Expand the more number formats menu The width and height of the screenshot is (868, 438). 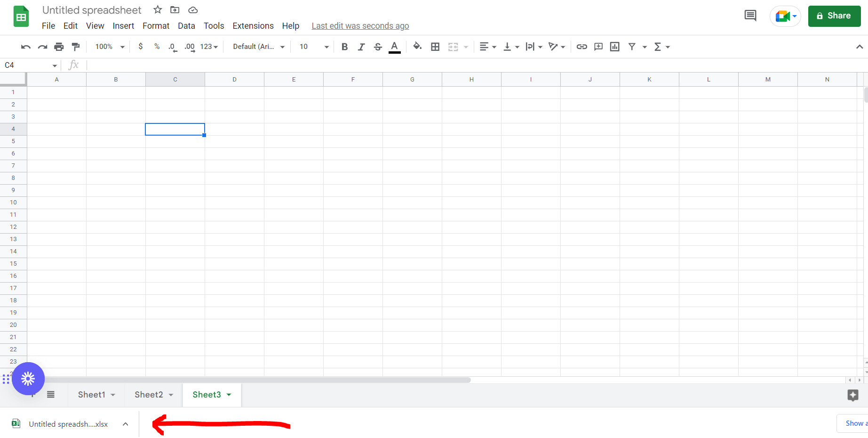(207, 47)
